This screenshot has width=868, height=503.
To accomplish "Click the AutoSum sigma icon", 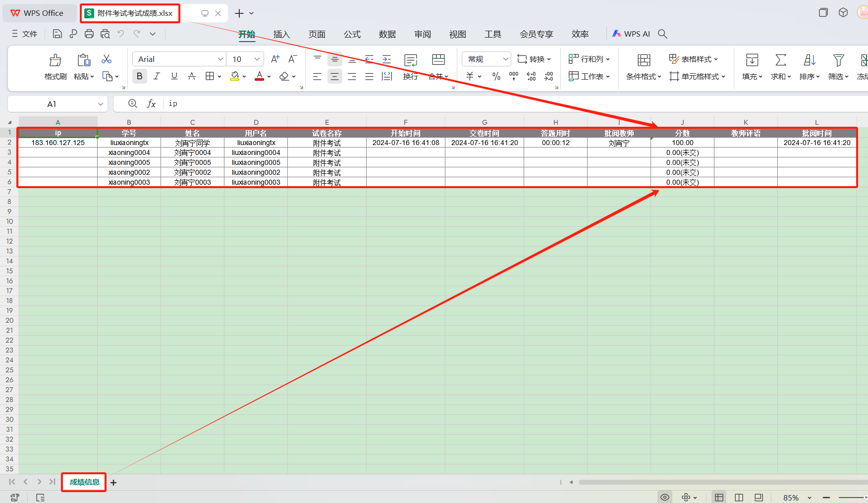I will point(780,60).
